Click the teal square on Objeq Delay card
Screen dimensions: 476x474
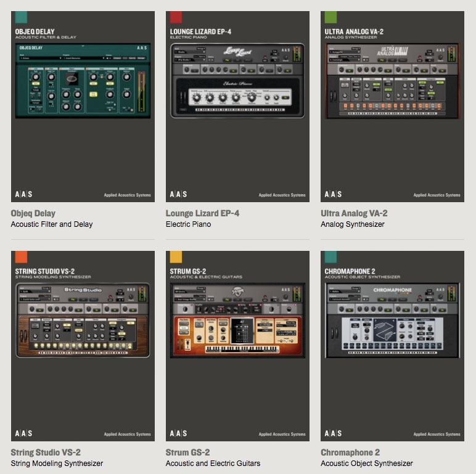click(x=20, y=17)
